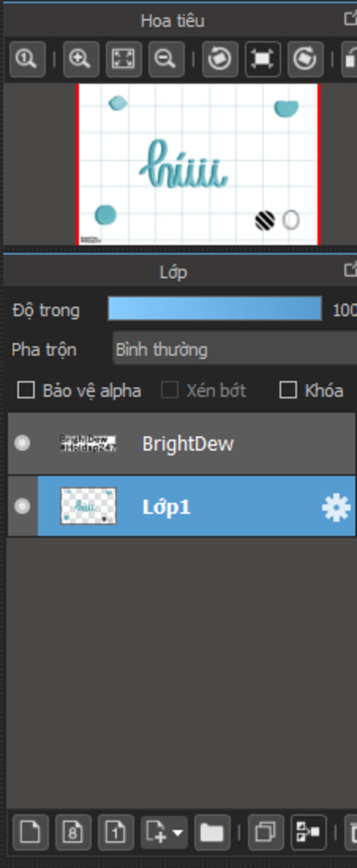
Task: Hide the BrightDew layer
Action: click(x=22, y=443)
